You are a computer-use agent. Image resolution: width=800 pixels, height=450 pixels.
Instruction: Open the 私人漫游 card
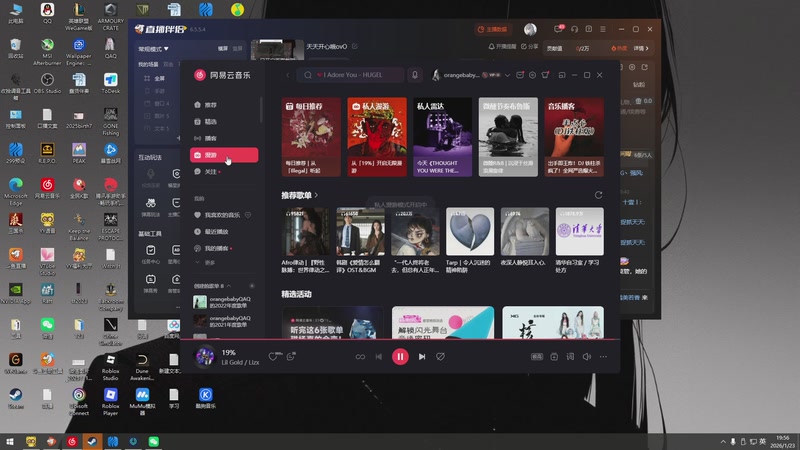[377, 137]
